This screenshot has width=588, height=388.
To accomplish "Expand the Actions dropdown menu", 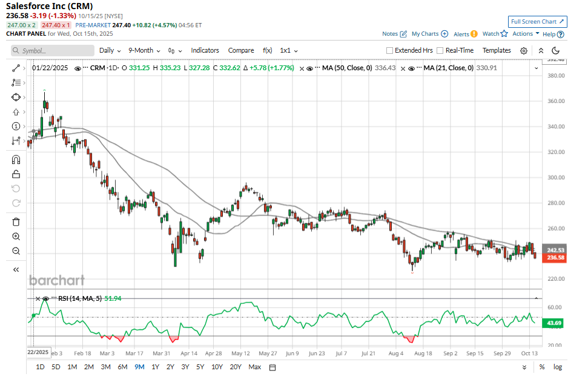I will coord(526,34).
